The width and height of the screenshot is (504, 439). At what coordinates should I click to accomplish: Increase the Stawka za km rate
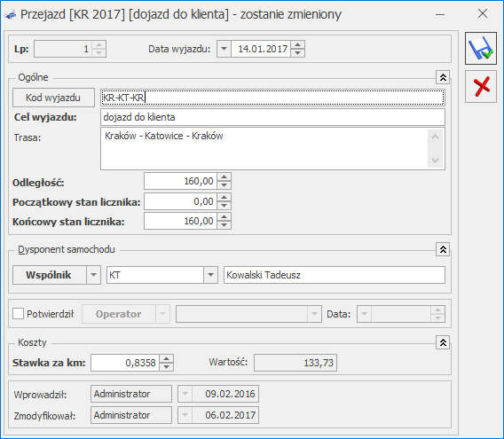pos(167,358)
